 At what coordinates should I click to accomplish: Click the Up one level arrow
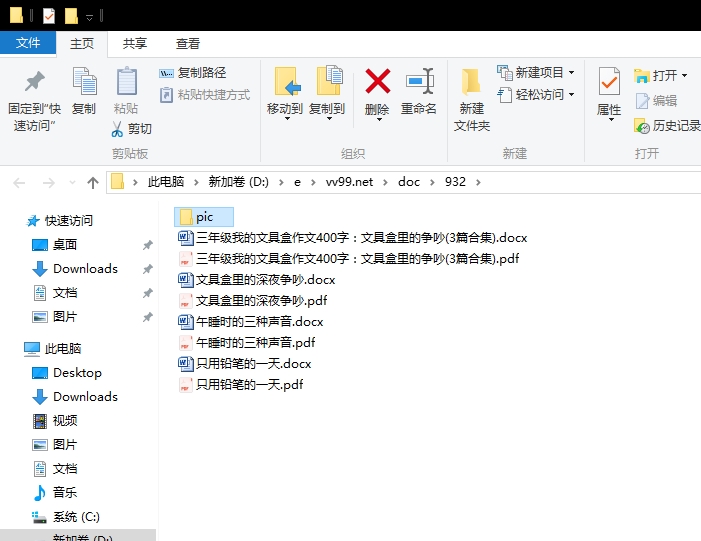93,182
